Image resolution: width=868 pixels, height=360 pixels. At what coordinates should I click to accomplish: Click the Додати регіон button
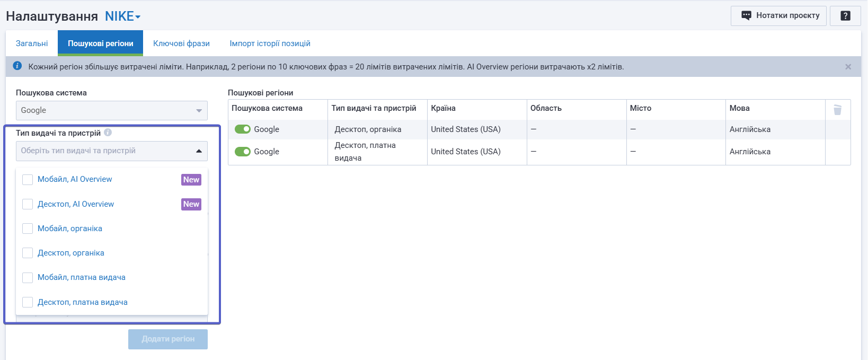click(168, 339)
